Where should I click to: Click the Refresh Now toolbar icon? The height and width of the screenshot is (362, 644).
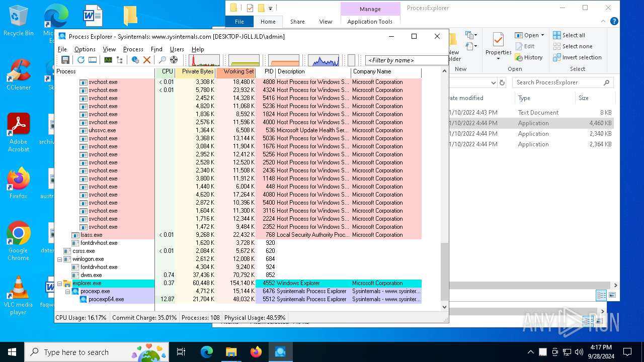coord(80,60)
